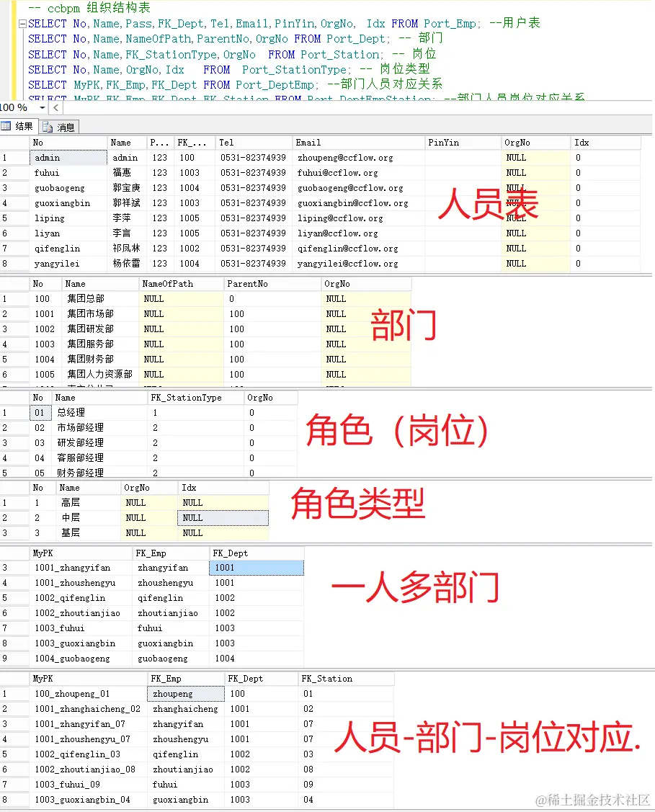The image size is (655, 812).
Task: Switch to the 消息 messages tab
Action: pyautogui.click(x=59, y=127)
